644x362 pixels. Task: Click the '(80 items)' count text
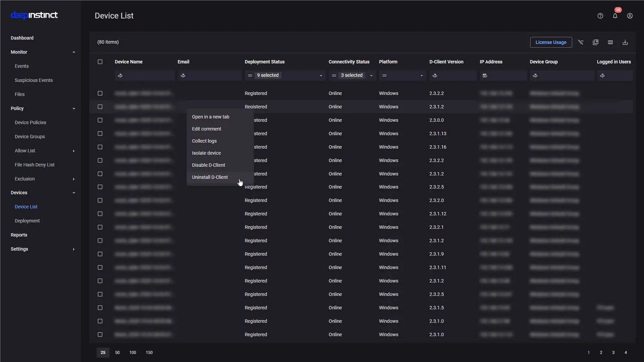click(x=108, y=42)
